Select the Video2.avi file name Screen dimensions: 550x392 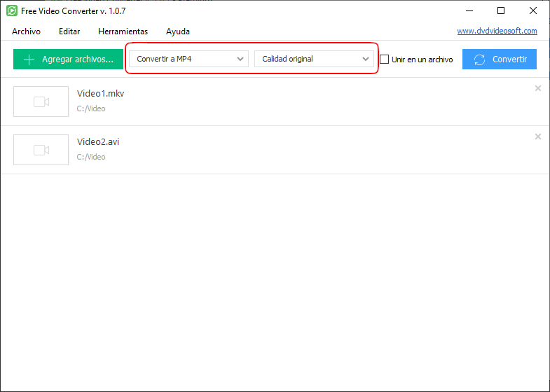[98, 142]
